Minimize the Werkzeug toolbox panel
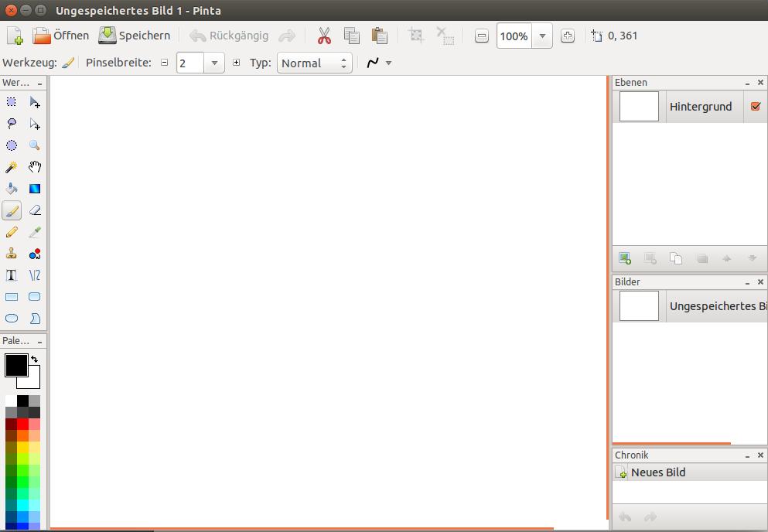The width and height of the screenshot is (768, 532). pos(39,84)
